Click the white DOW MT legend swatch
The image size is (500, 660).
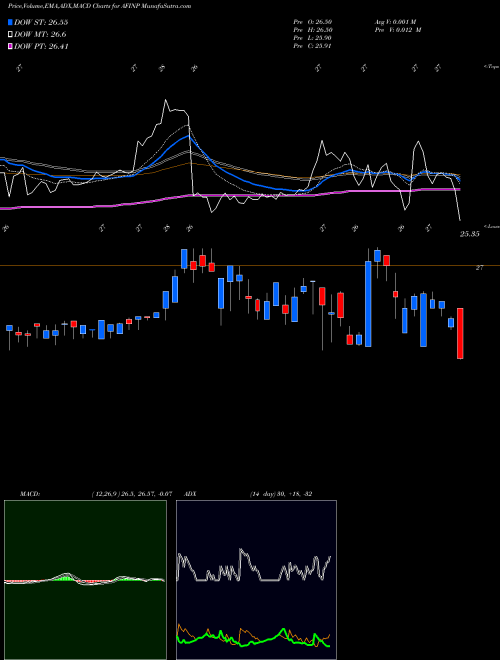(10, 35)
